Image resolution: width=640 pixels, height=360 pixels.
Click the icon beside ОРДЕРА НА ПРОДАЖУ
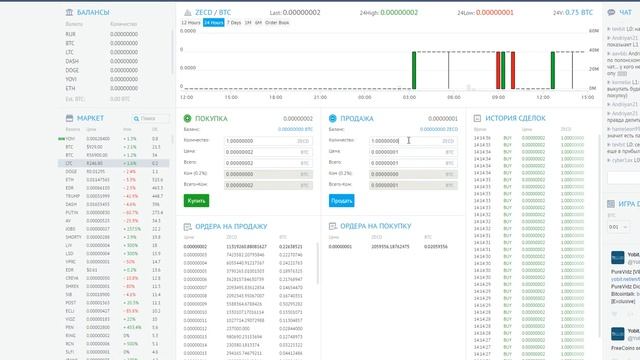point(187,227)
